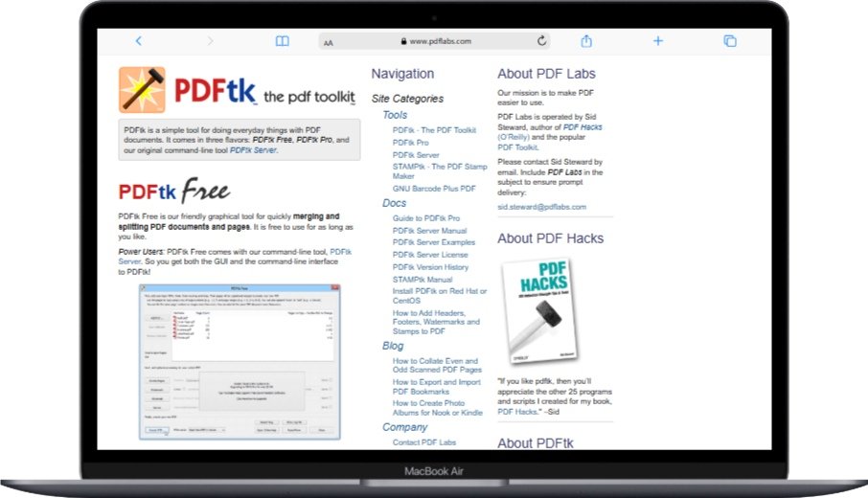Screen dimensions: 868x498
Task: Click the PDFtk hammer logo icon
Action: click(x=142, y=90)
